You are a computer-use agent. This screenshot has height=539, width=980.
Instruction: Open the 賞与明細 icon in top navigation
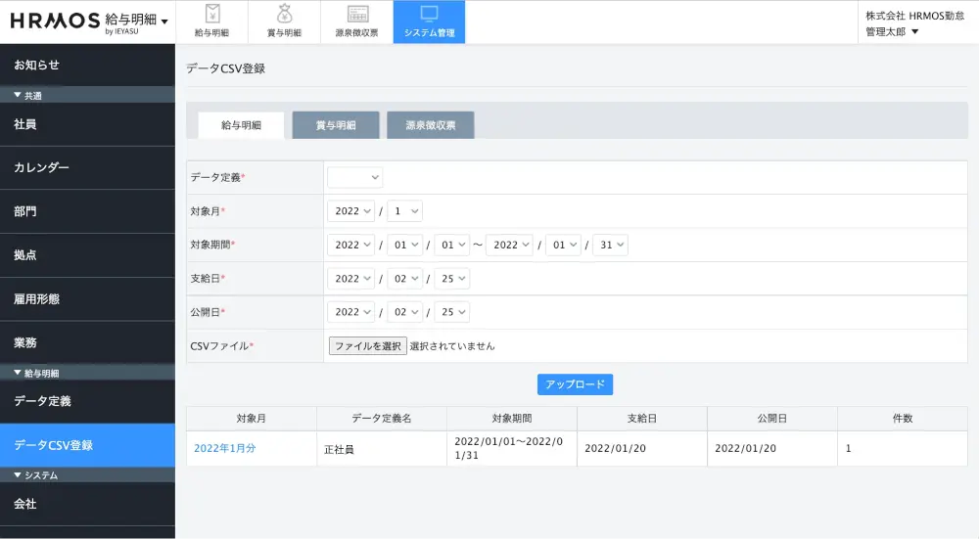[284, 22]
